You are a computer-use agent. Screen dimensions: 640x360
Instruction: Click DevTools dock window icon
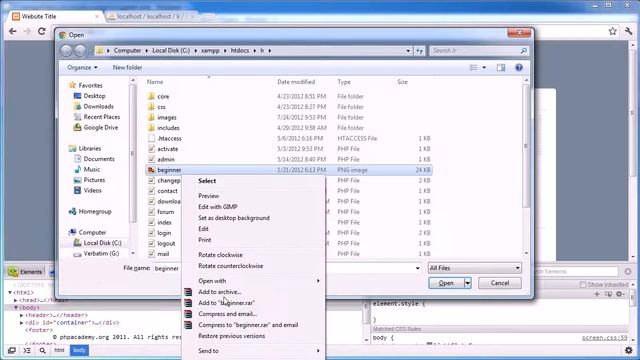click(12, 351)
